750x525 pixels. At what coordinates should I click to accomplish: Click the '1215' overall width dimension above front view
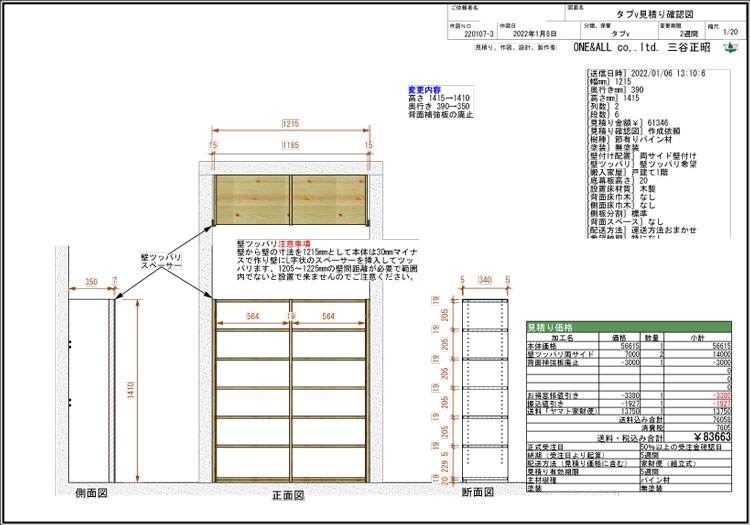(x=290, y=124)
